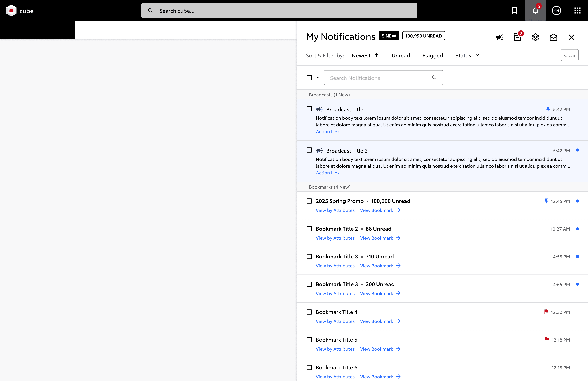The width and height of the screenshot is (588, 381).
Task: Select the 2025 Spring Promo checkbox
Action: coord(309,201)
